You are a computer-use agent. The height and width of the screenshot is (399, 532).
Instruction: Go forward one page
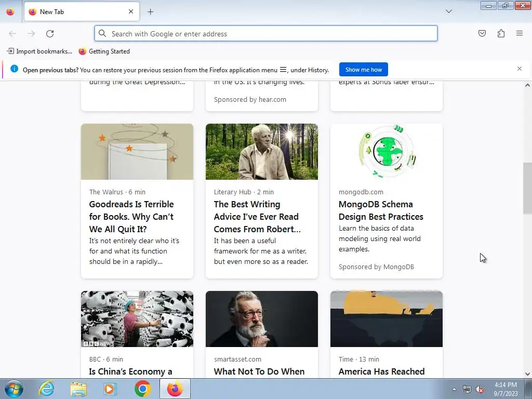pos(31,34)
